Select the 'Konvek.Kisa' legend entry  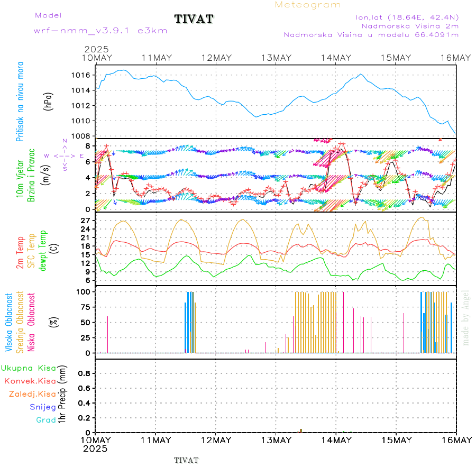[x=30, y=381]
